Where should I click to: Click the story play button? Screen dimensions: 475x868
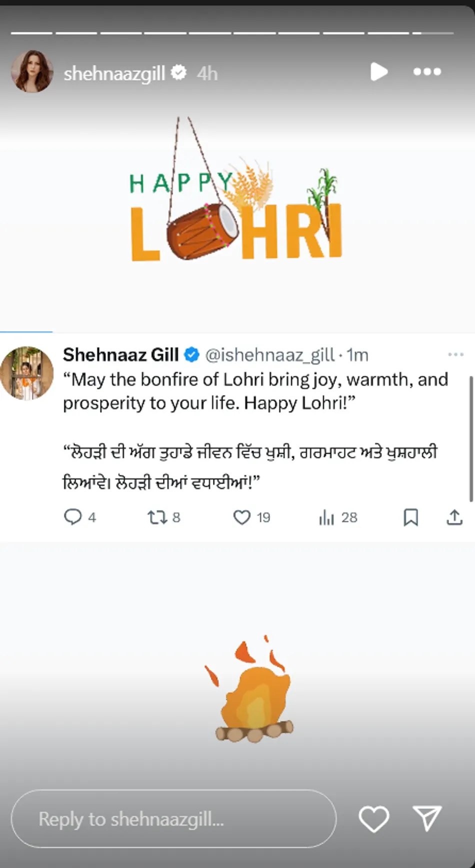(379, 71)
